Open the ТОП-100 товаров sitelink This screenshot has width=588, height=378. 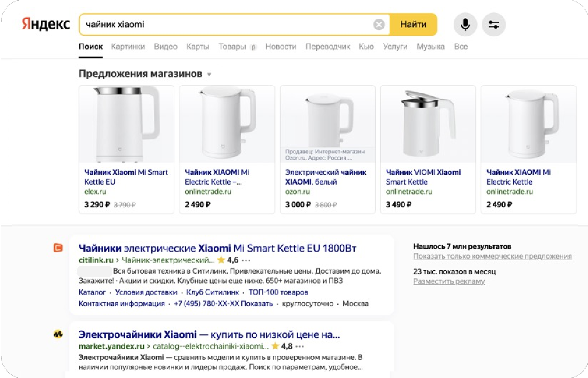click(x=278, y=292)
